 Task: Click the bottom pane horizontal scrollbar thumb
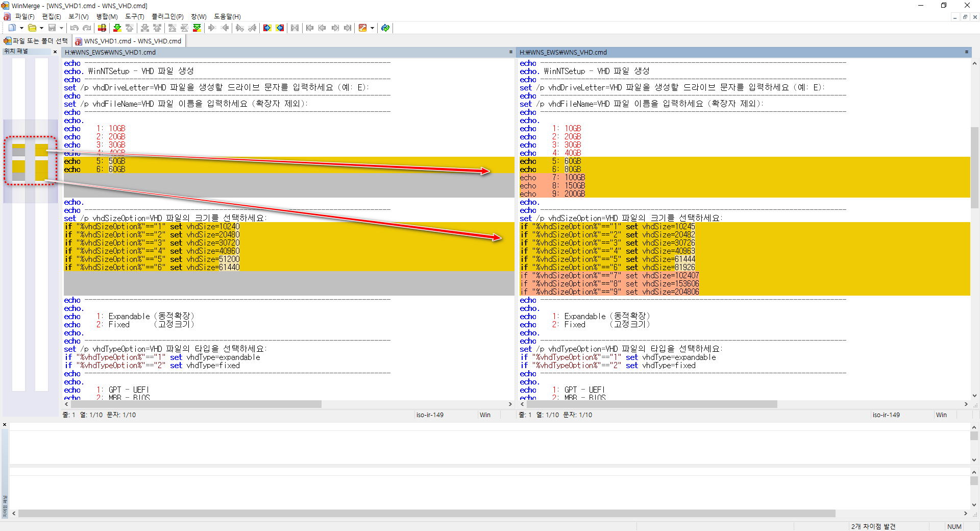427,513
